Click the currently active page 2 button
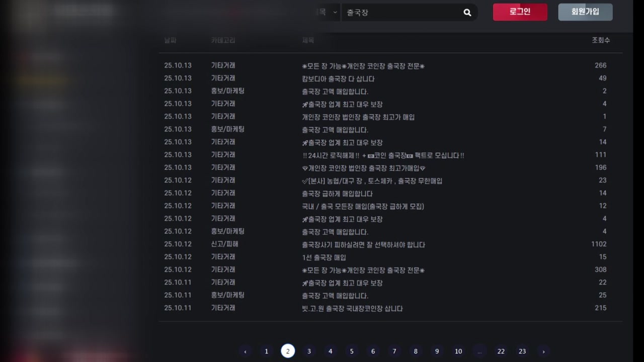The width and height of the screenshot is (644, 362). 288,351
